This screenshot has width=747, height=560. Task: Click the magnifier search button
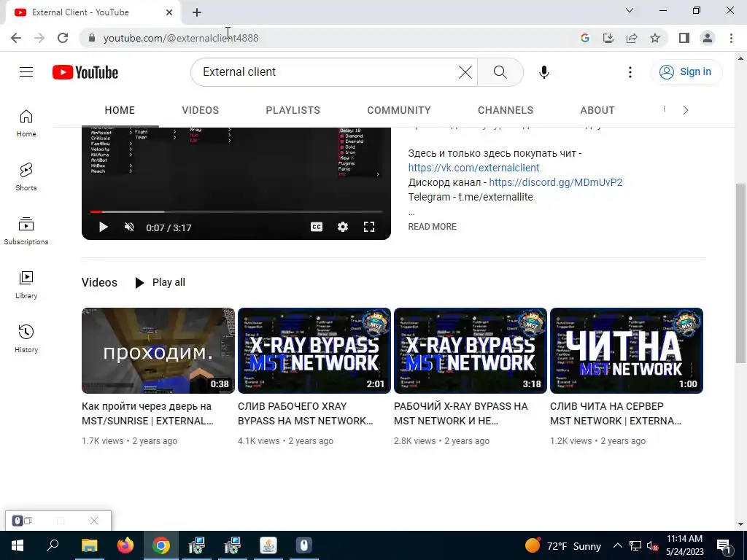point(500,72)
